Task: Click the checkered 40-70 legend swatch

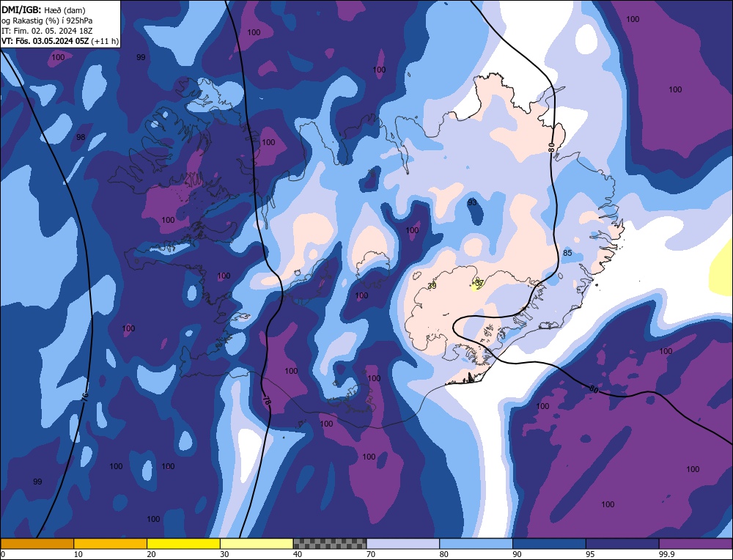Action: coord(330,544)
